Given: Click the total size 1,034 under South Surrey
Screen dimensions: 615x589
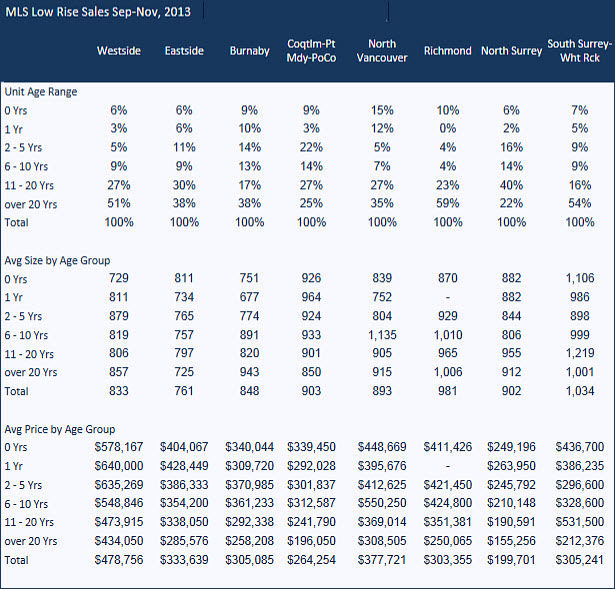Looking at the screenshot, I should coord(580,391).
